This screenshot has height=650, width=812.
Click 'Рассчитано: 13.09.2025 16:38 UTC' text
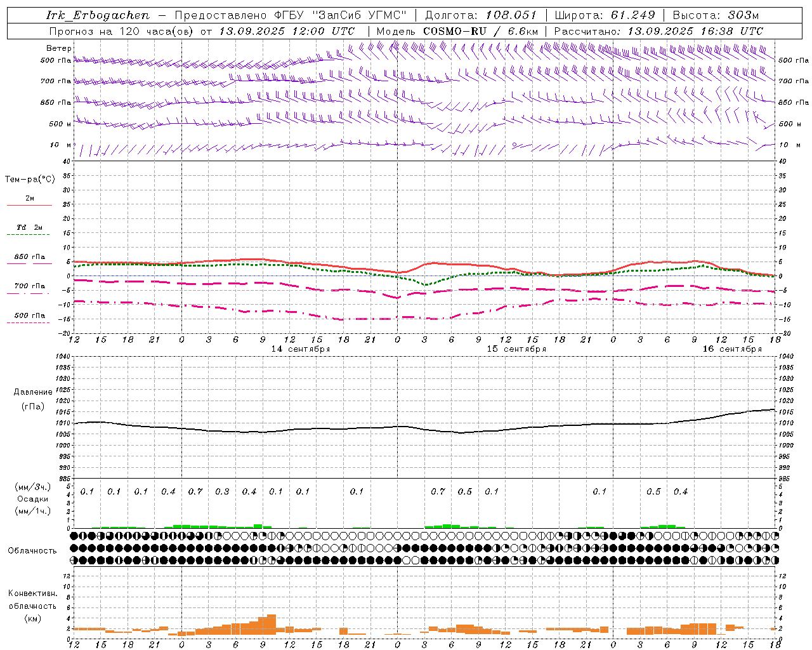tap(658, 31)
